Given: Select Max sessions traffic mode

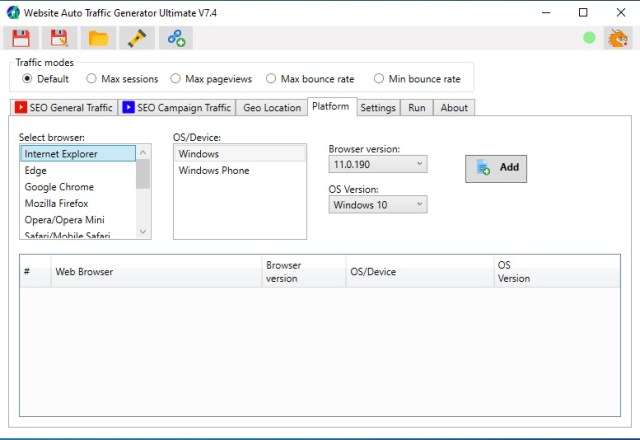Looking at the screenshot, I should point(122,79).
